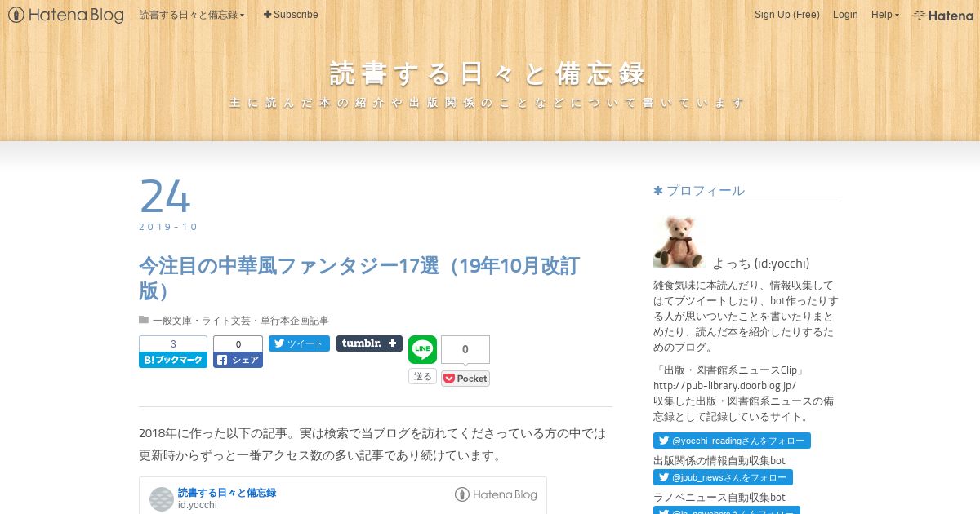Click the Hatena bookmark count 3
This screenshot has width=980, height=514.
[x=173, y=343]
